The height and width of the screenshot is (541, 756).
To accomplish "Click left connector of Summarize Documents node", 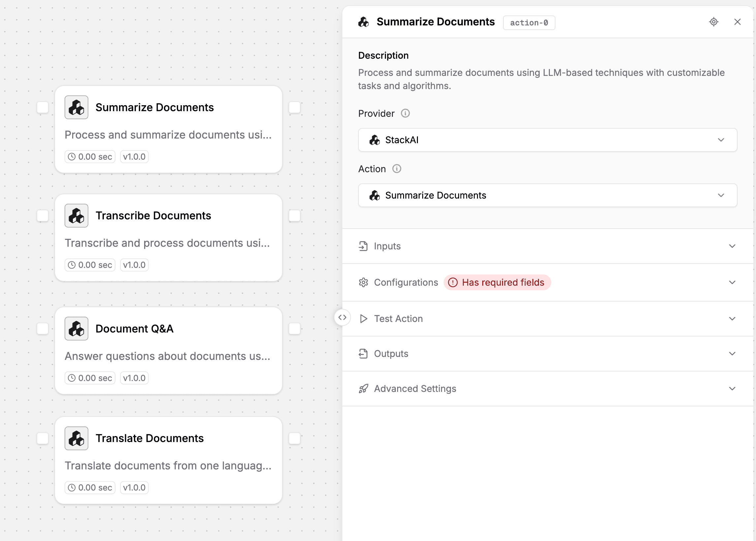I will click(43, 108).
